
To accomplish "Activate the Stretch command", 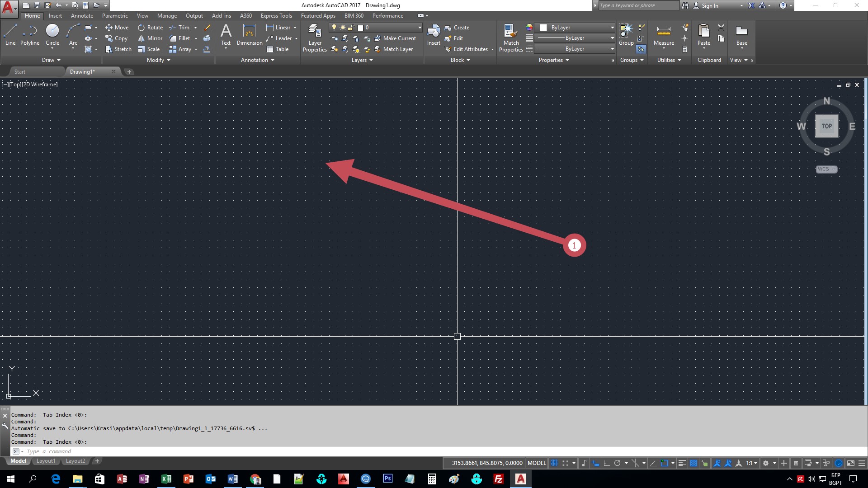I will 118,49.
